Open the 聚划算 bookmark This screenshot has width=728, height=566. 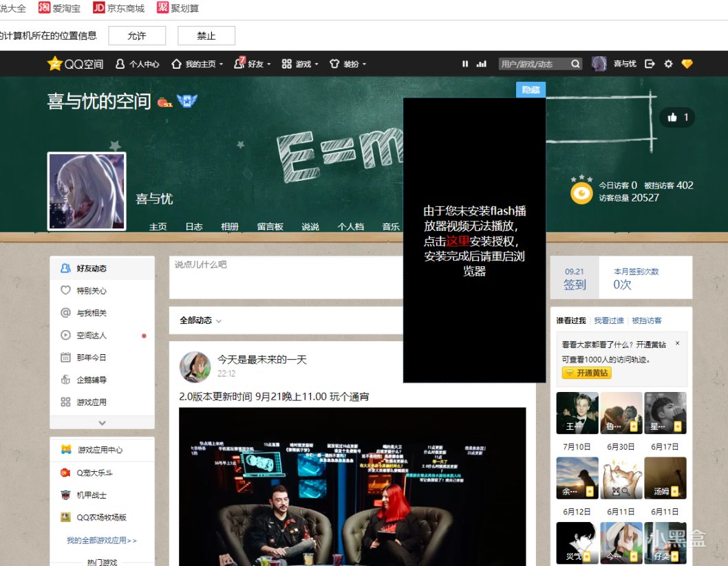tap(178, 8)
